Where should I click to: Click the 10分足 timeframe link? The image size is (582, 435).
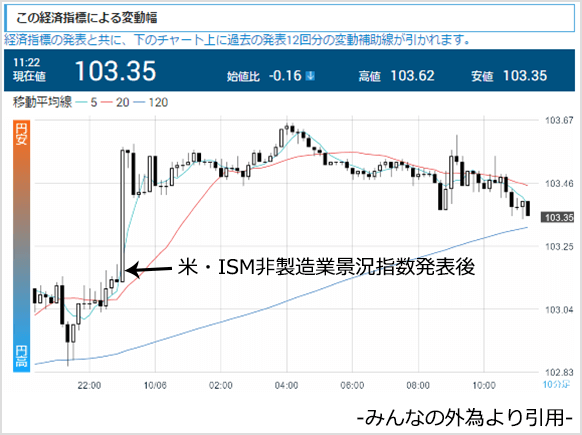(x=556, y=385)
